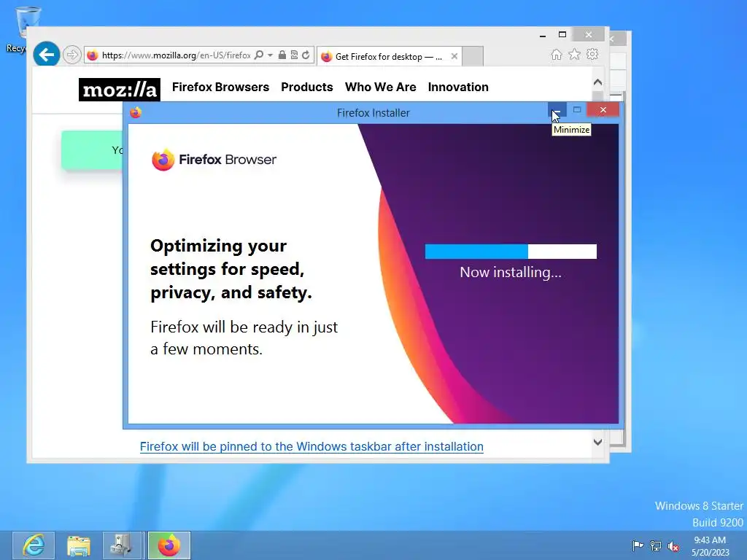Click the mozilla.org URL address field
747x560 pixels.
[x=176, y=55]
